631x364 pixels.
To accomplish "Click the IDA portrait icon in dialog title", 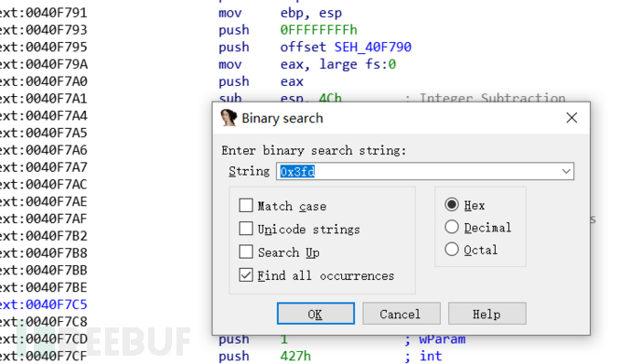I will coord(229,118).
